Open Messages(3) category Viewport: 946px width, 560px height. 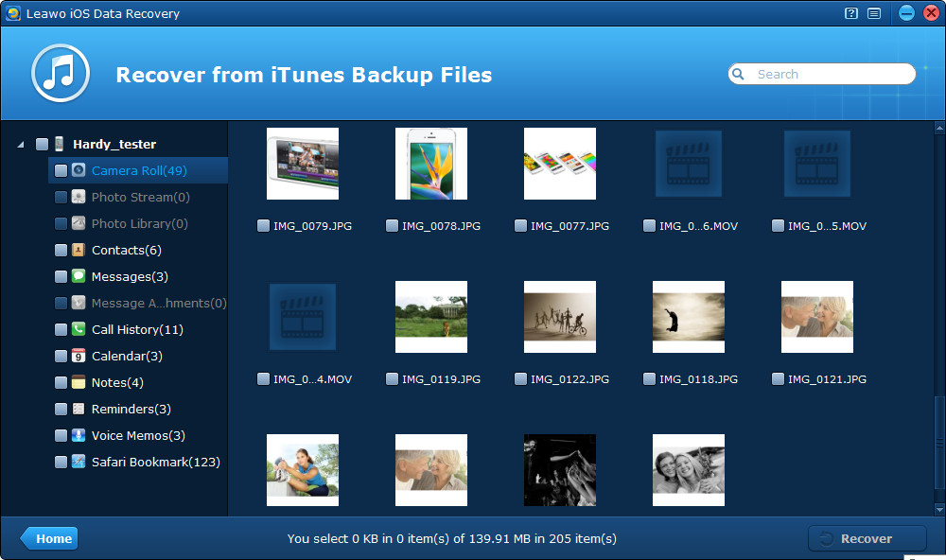[130, 276]
